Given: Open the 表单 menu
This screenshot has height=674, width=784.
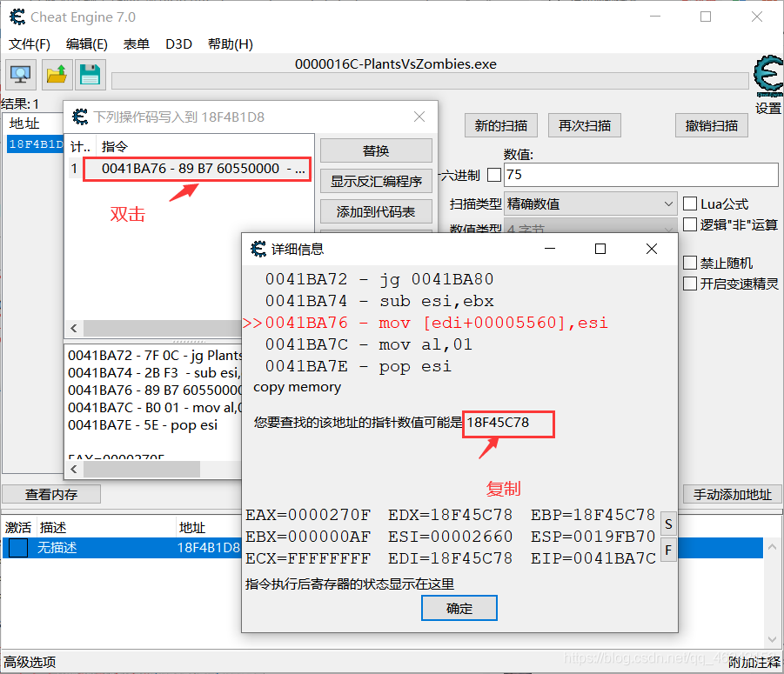Looking at the screenshot, I should click(x=136, y=44).
